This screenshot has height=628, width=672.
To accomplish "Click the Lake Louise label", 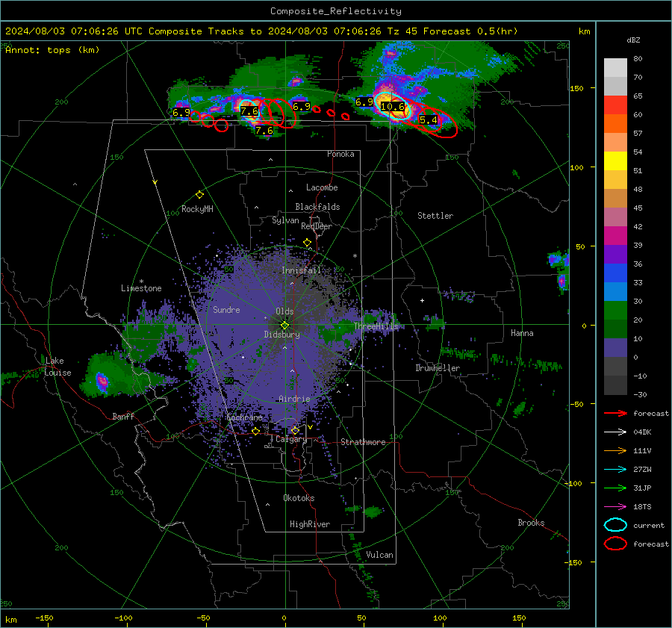I will click(57, 367).
